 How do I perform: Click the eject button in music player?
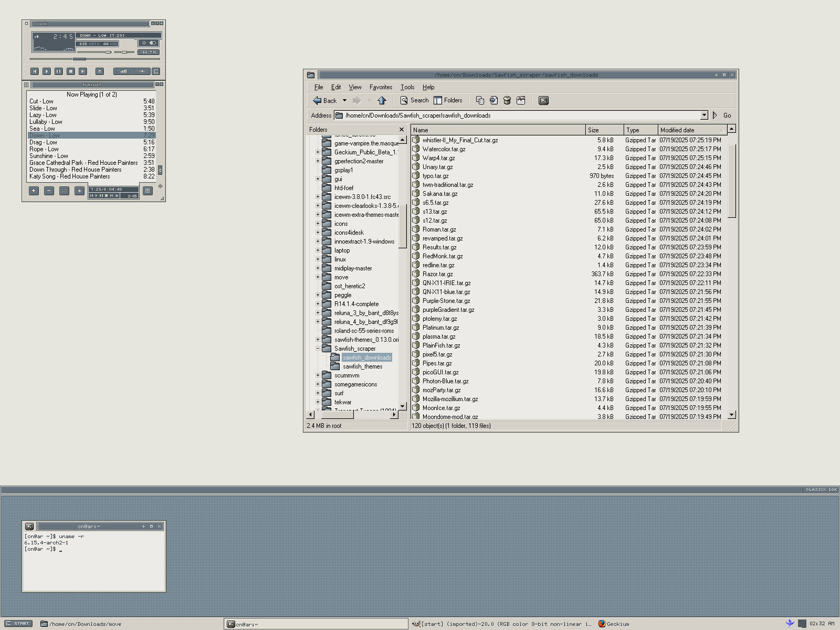click(100, 71)
